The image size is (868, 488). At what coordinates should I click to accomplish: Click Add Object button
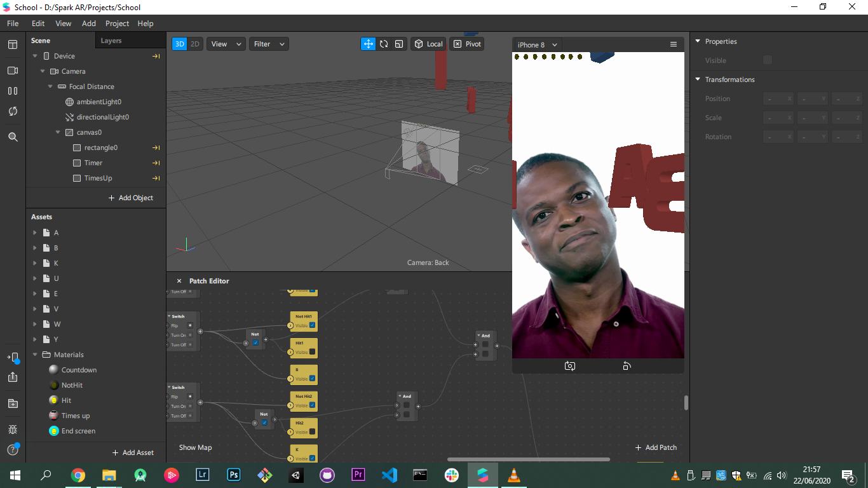pyautogui.click(x=131, y=198)
